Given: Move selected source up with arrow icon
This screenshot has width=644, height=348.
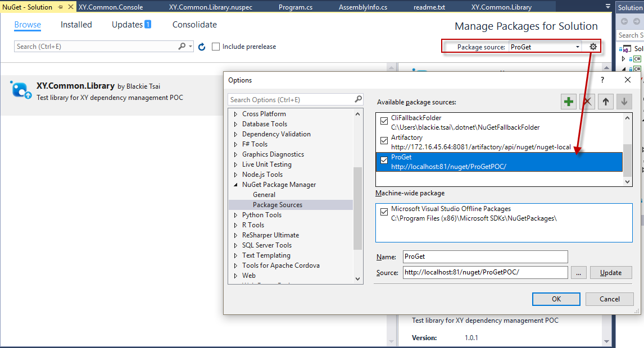Looking at the screenshot, I should 605,102.
